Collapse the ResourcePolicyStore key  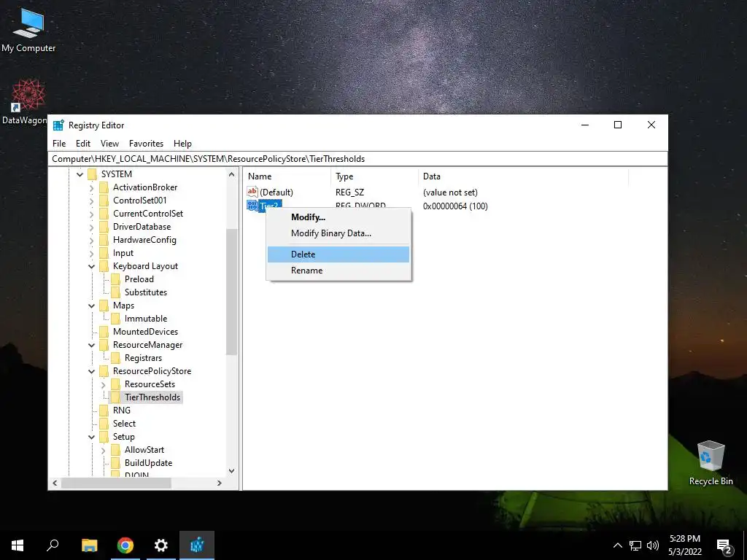[91, 371]
